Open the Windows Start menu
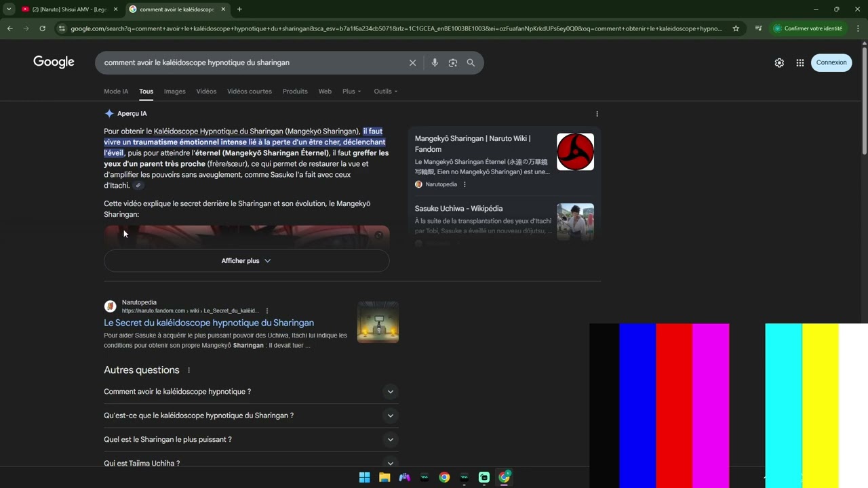The height and width of the screenshot is (488, 868). (364, 477)
